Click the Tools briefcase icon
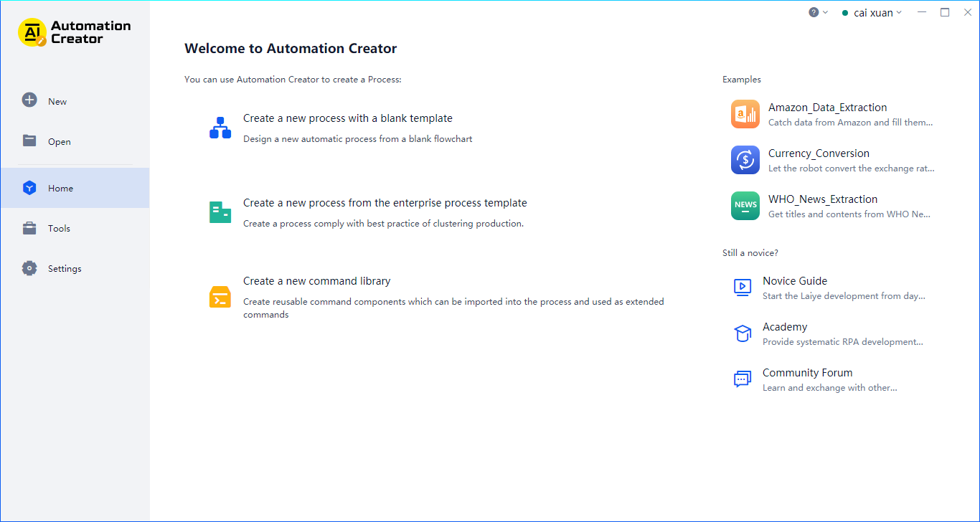The width and height of the screenshot is (980, 522). [29, 228]
